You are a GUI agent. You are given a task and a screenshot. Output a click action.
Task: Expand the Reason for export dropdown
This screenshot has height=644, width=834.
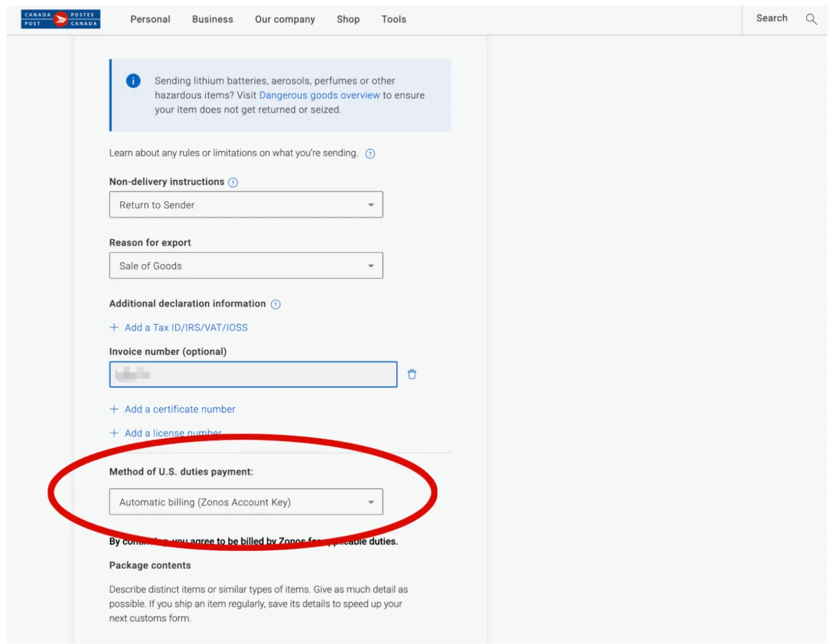tap(246, 266)
